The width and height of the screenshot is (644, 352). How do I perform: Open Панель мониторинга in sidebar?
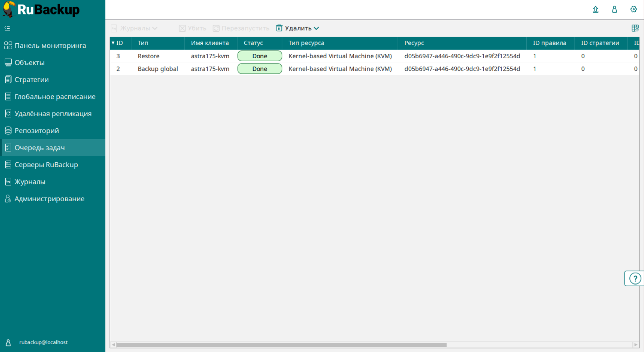pos(50,46)
